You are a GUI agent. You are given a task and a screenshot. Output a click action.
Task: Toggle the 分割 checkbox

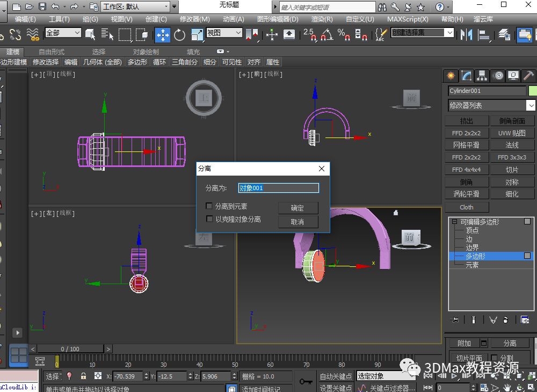point(495,358)
